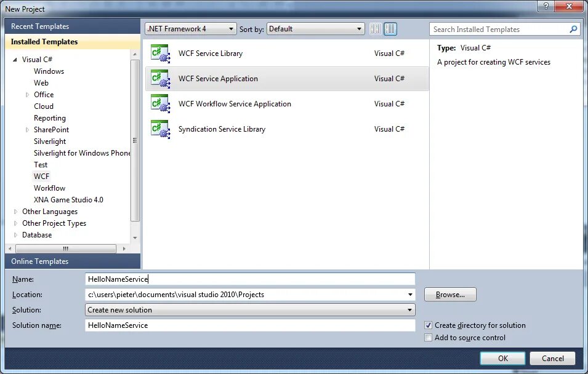
Task: Click the WCF Service Application template icon
Action: [161, 79]
